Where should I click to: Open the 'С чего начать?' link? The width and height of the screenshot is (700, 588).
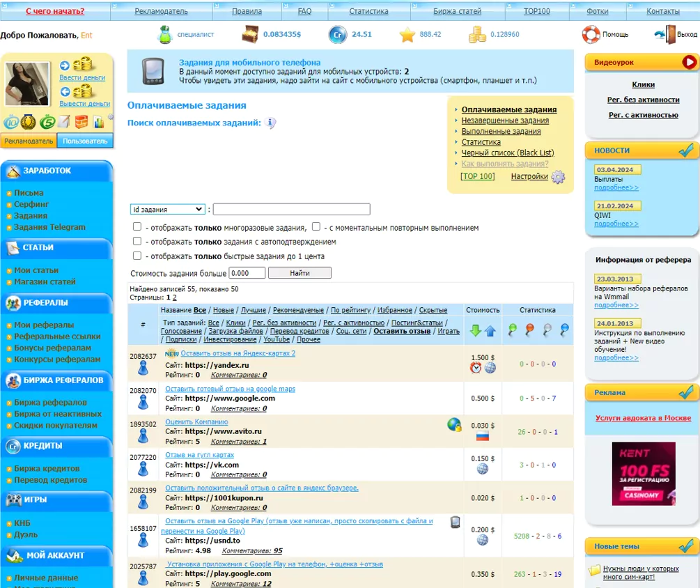[55, 11]
